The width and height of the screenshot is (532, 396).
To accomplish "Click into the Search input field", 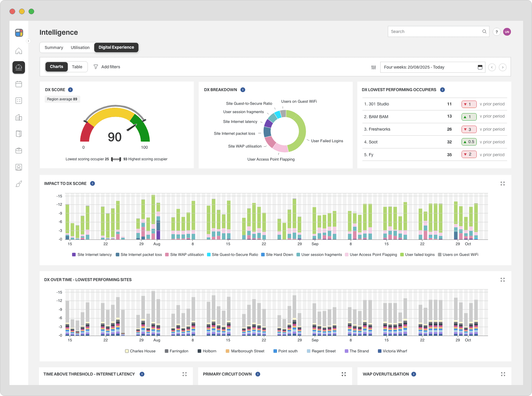I will point(434,31).
